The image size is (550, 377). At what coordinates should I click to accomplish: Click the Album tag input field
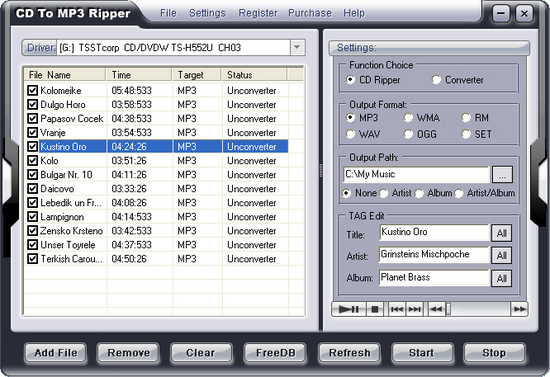click(x=434, y=278)
